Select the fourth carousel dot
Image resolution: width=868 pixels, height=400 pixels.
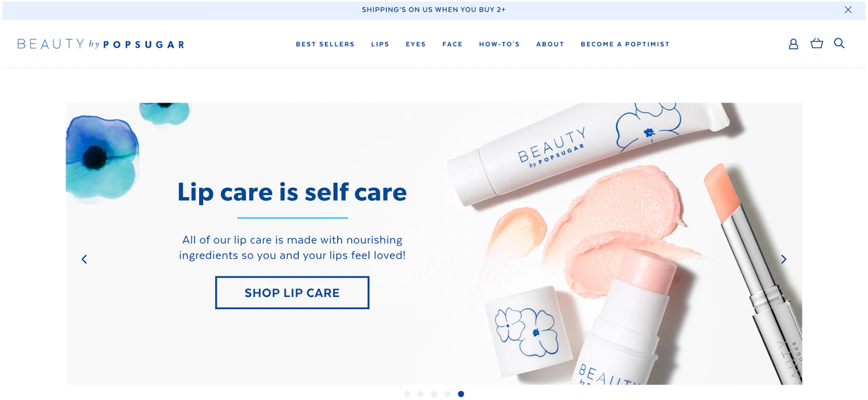448,394
